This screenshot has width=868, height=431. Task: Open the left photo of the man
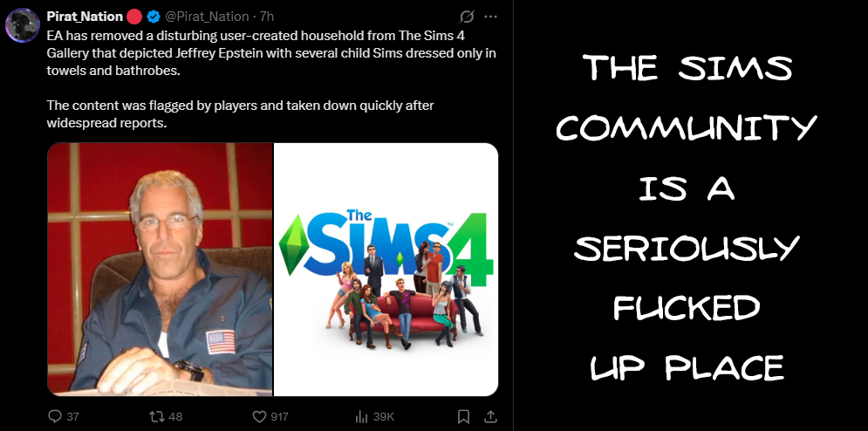click(x=160, y=270)
